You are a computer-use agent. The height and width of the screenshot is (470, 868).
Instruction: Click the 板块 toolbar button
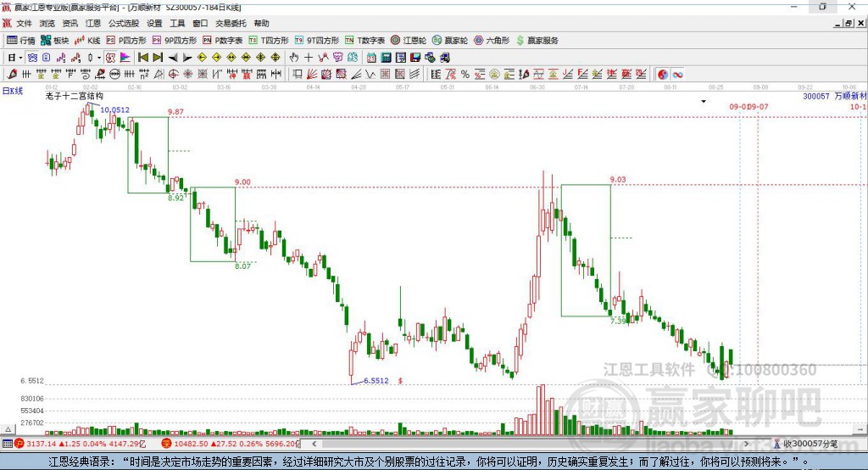coord(55,41)
